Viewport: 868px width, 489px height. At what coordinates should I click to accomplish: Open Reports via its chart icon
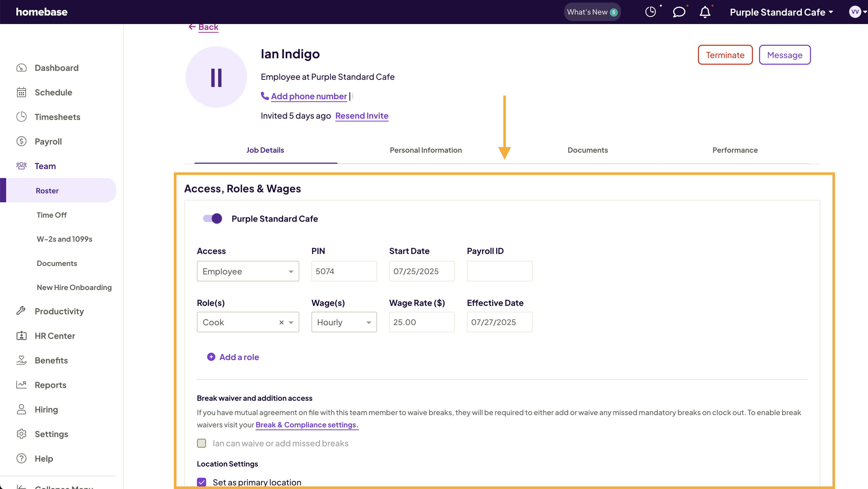coord(21,385)
